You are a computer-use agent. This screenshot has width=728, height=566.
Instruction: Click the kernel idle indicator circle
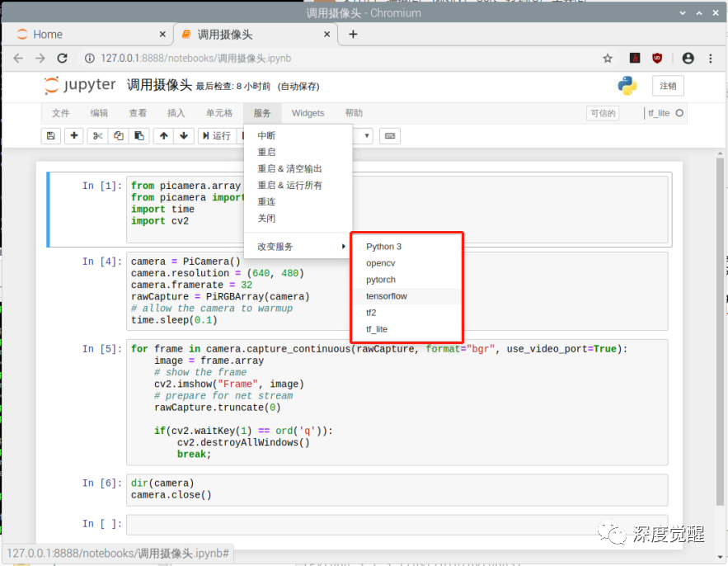[x=679, y=113]
